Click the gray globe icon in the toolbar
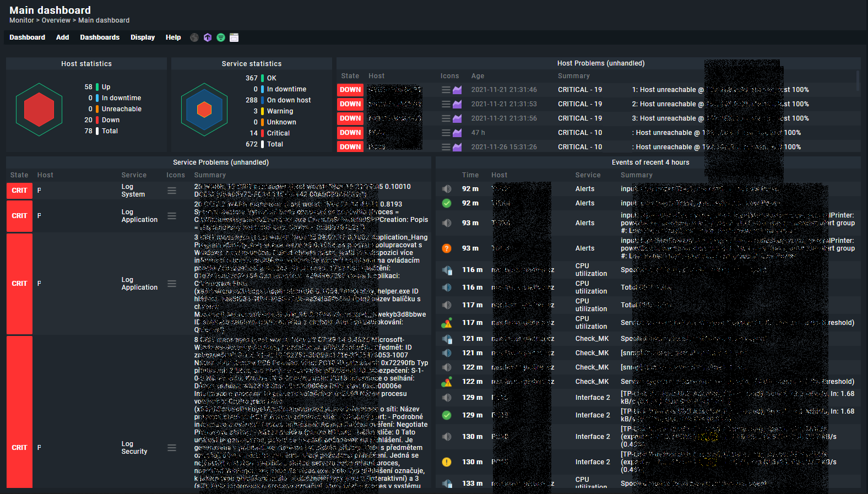Image resolution: width=868 pixels, height=494 pixels. 194,37
